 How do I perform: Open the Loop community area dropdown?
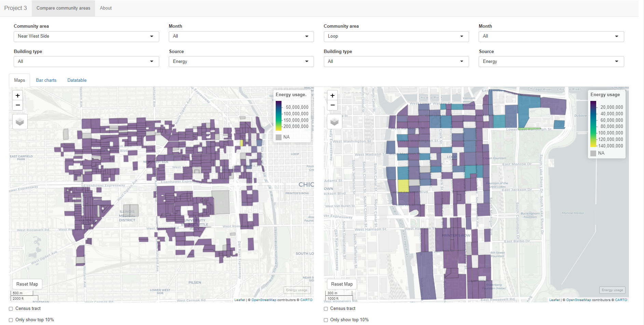point(396,36)
